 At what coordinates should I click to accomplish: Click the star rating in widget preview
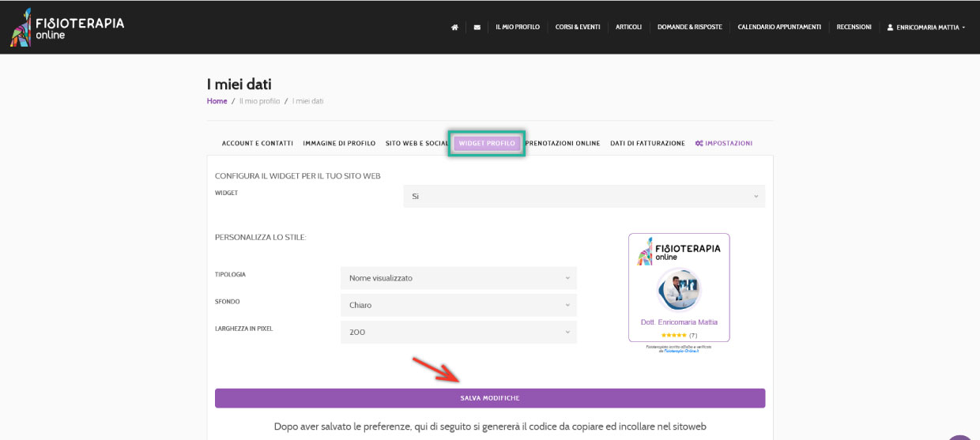point(674,335)
